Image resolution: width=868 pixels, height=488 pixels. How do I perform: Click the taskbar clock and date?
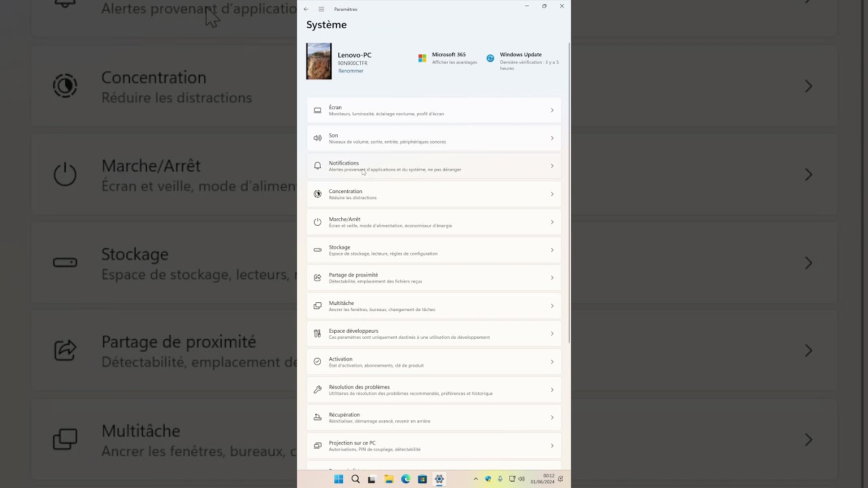(542, 479)
